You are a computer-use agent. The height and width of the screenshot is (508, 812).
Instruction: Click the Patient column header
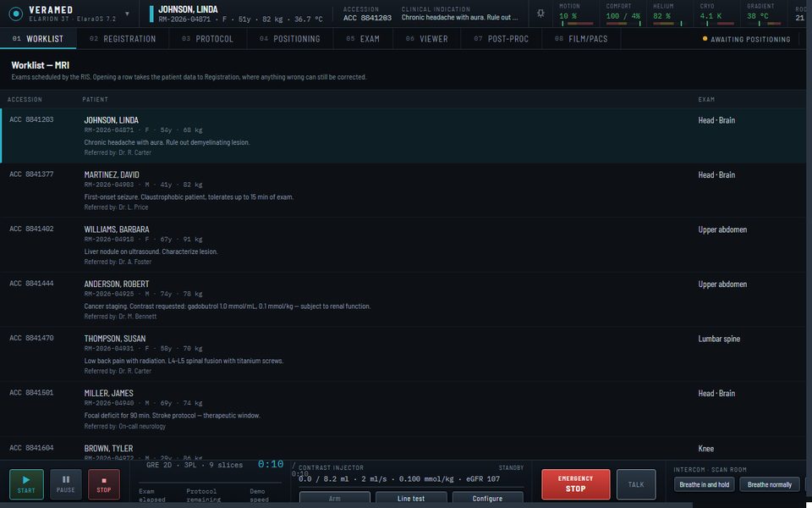point(96,100)
